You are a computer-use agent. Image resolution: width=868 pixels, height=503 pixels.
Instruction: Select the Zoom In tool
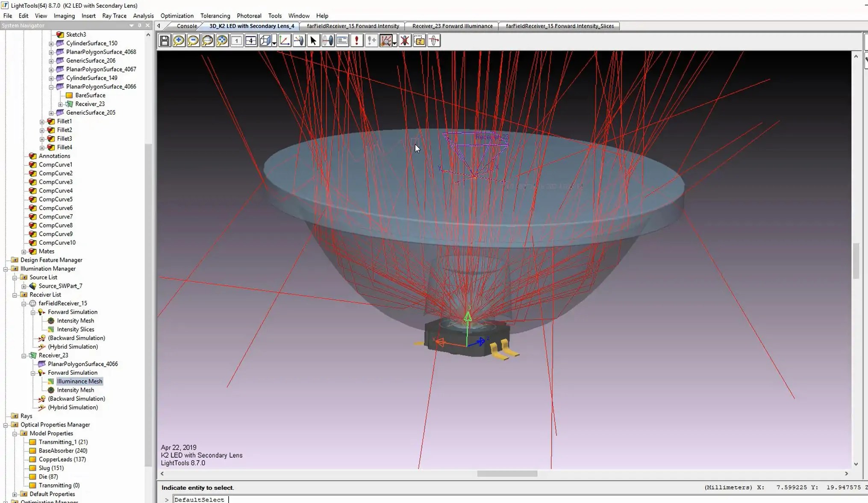coord(179,41)
